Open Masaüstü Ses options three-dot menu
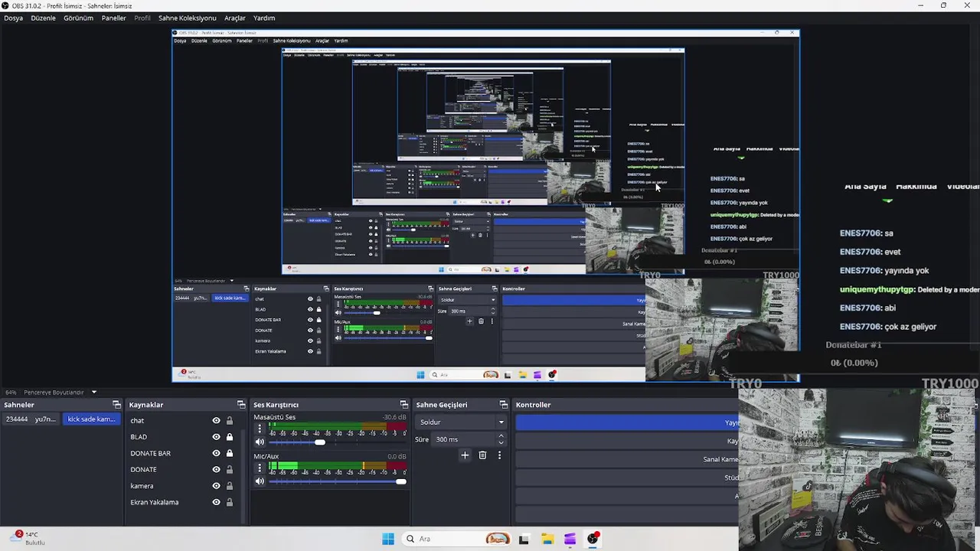 point(260,429)
